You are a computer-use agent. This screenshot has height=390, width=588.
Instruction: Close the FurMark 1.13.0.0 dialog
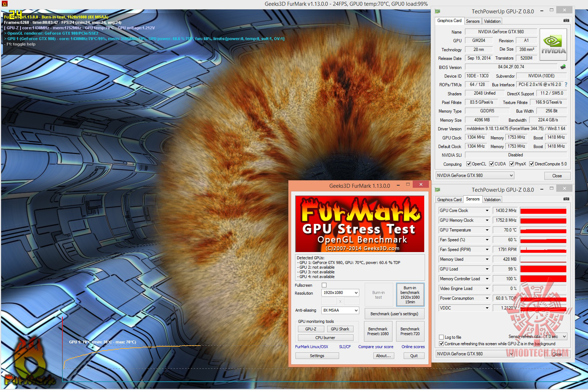click(421, 185)
